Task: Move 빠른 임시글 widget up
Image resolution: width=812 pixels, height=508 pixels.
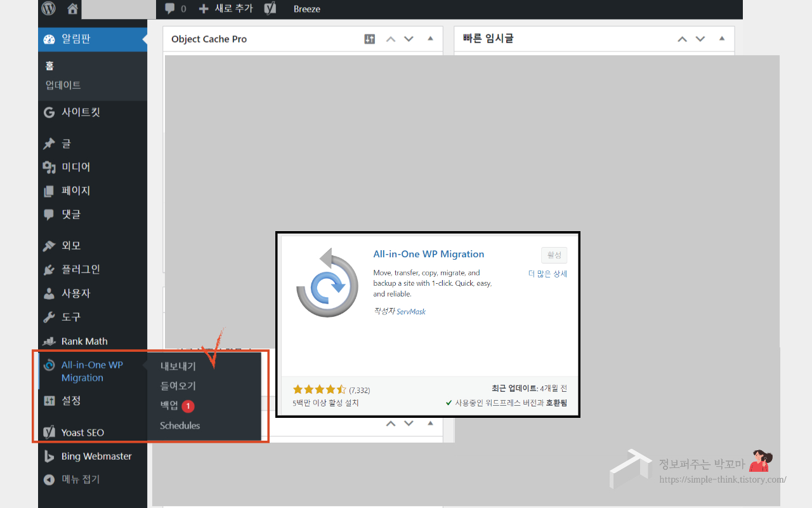Action: 682,39
